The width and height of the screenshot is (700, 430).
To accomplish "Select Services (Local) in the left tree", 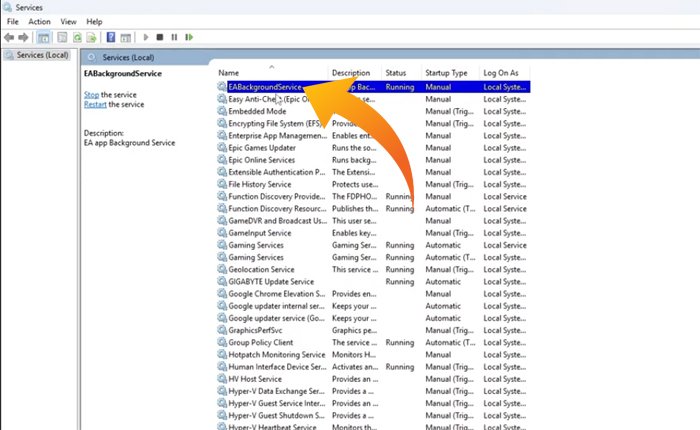I will [40, 54].
